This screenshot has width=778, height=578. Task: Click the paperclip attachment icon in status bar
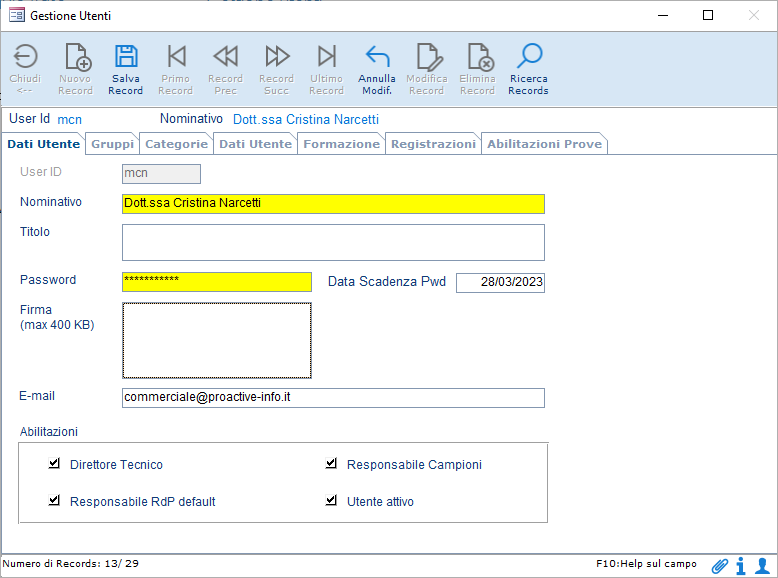[719, 566]
